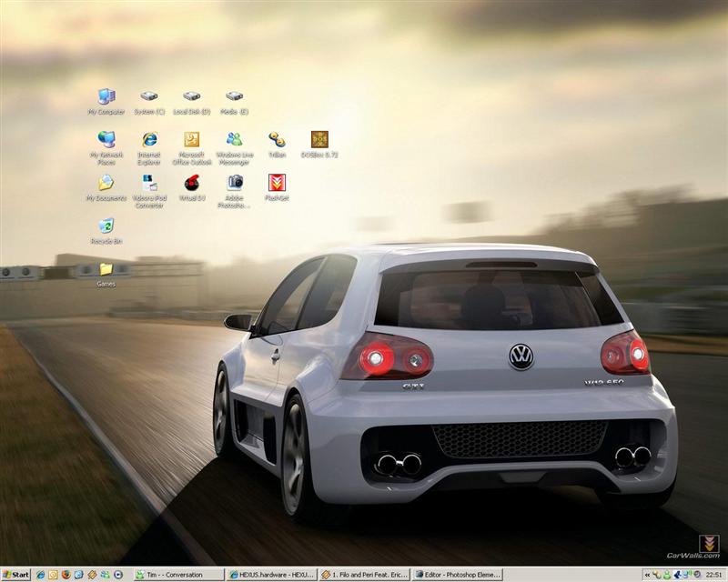This screenshot has width=728, height=582.
Task: Open the Local Disk (D:) drive shortcut
Action: tap(192, 101)
